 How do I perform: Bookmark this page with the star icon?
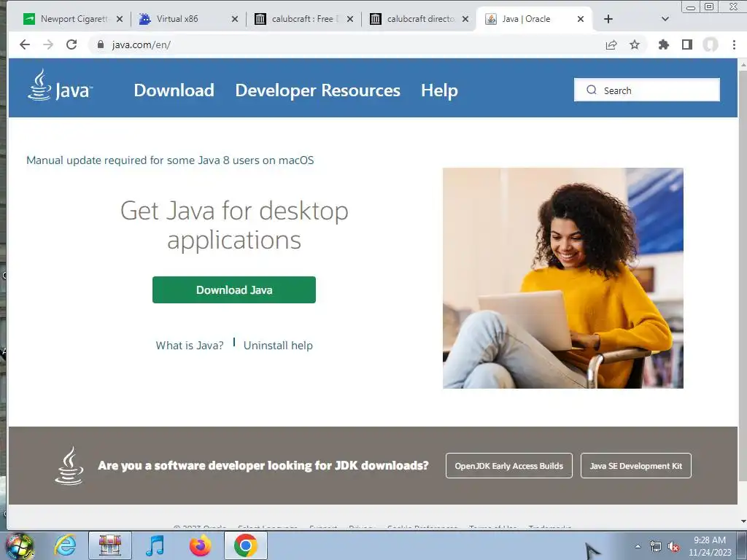click(635, 44)
